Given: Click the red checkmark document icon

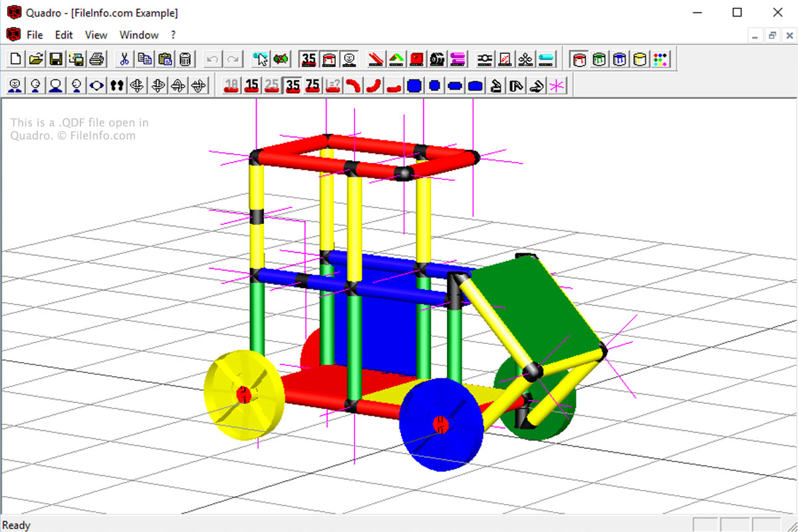Looking at the screenshot, I should (505, 59).
